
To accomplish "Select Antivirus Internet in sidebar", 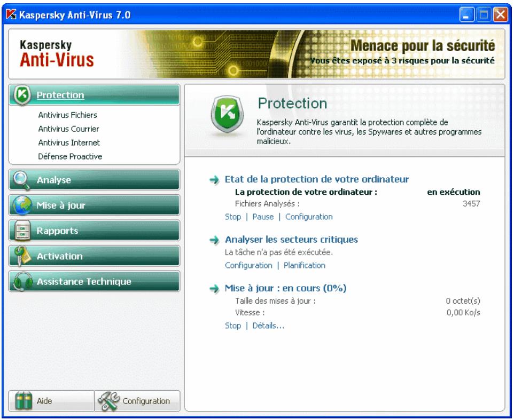I will (69, 142).
